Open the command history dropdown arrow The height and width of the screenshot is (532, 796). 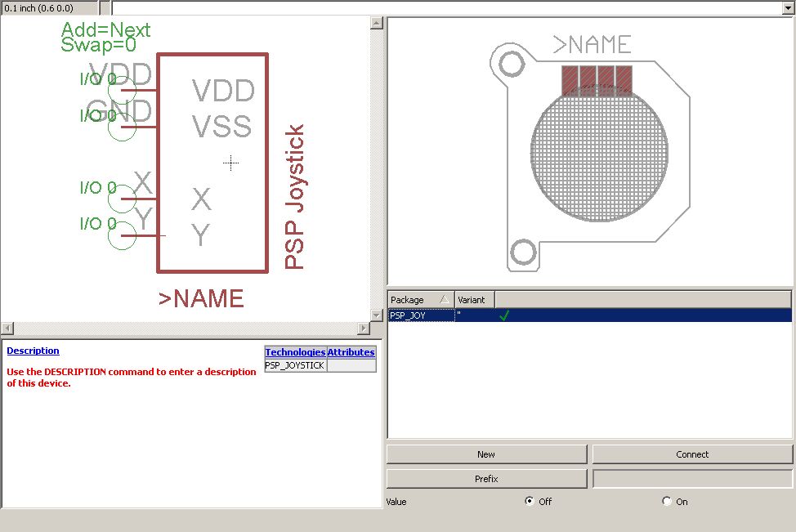[789, 7]
